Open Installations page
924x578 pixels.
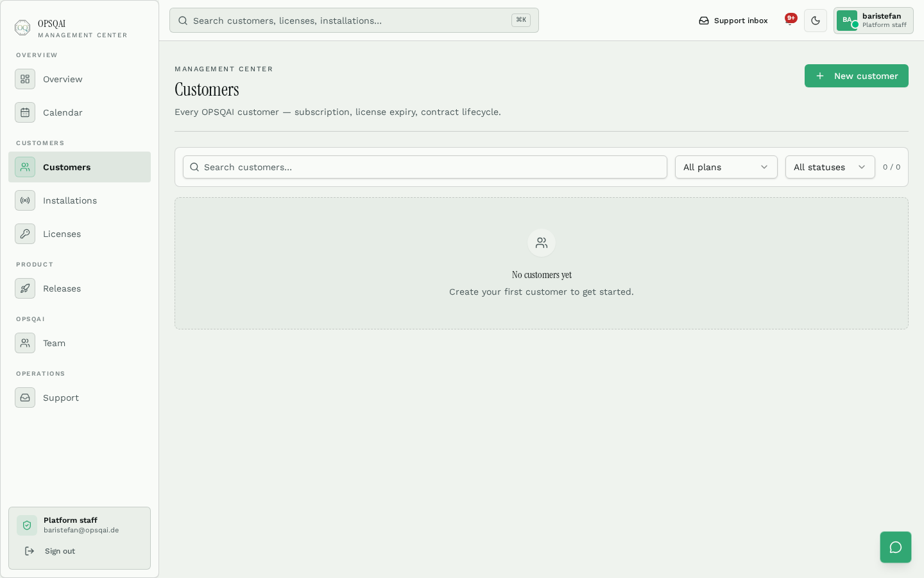coord(80,200)
